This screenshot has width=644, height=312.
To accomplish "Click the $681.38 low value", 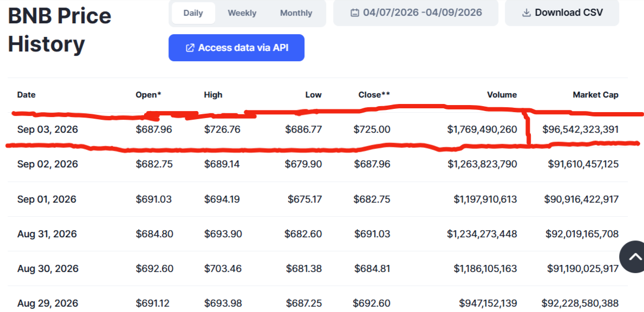I will coord(304,269).
